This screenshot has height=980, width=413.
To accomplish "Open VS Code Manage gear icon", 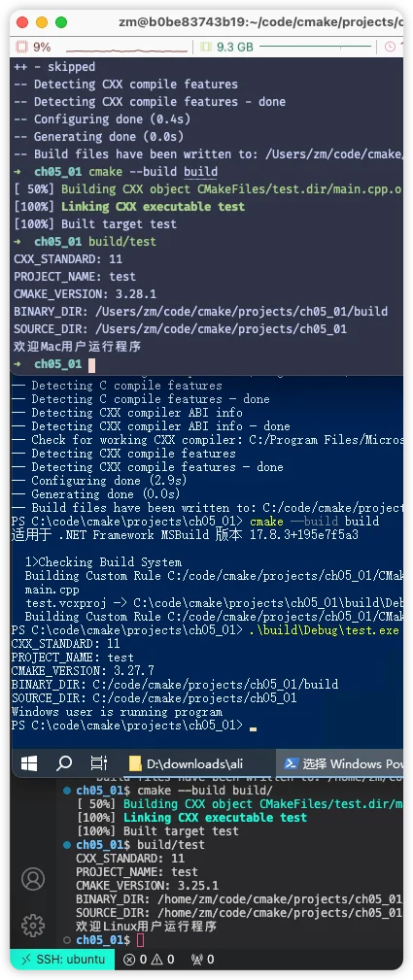I will click(32, 925).
